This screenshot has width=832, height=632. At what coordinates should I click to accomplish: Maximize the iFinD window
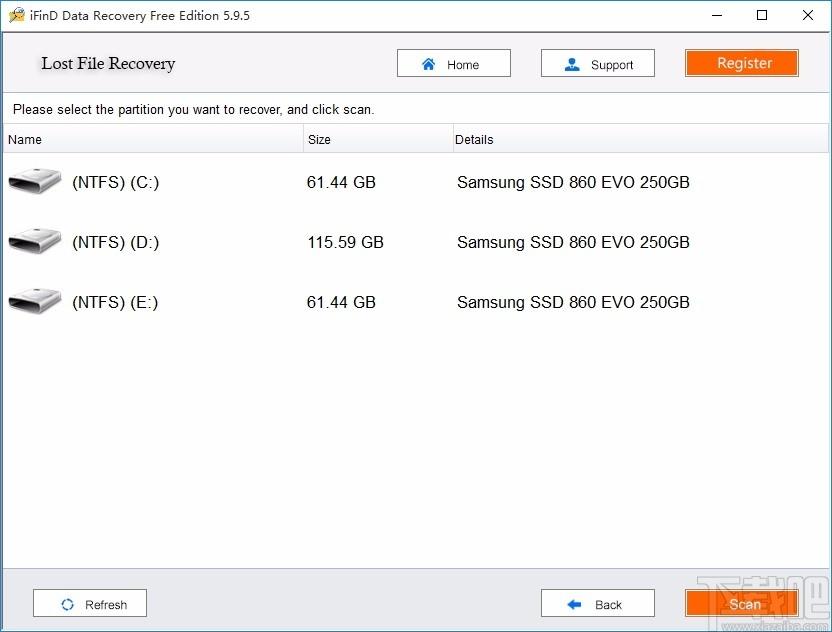(x=762, y=15)
